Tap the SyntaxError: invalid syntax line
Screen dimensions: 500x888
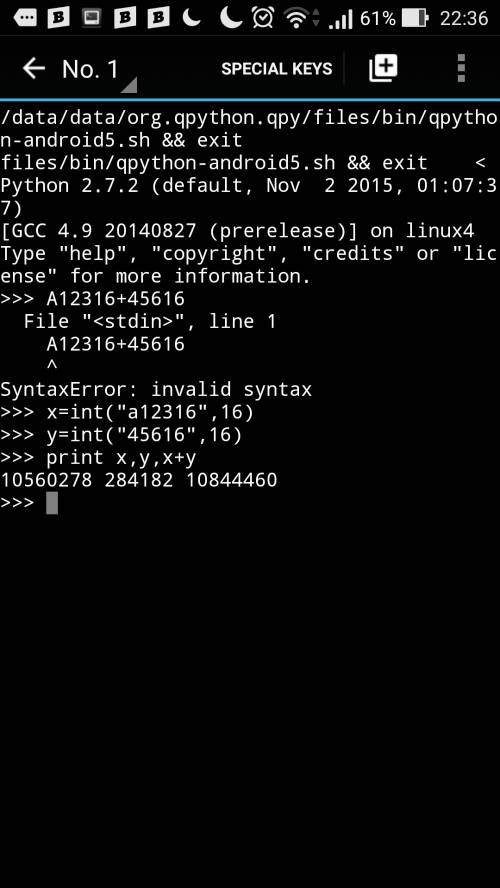156,390
